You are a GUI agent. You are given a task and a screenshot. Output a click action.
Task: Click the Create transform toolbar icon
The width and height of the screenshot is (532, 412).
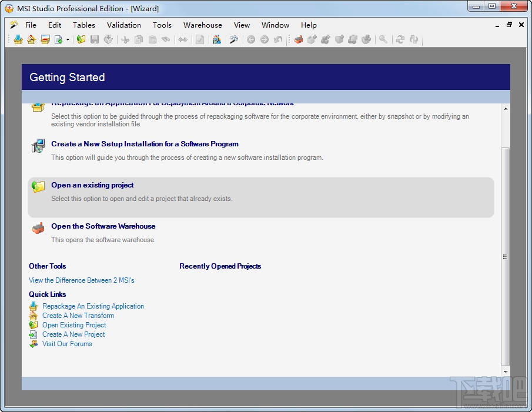(32, 40)
